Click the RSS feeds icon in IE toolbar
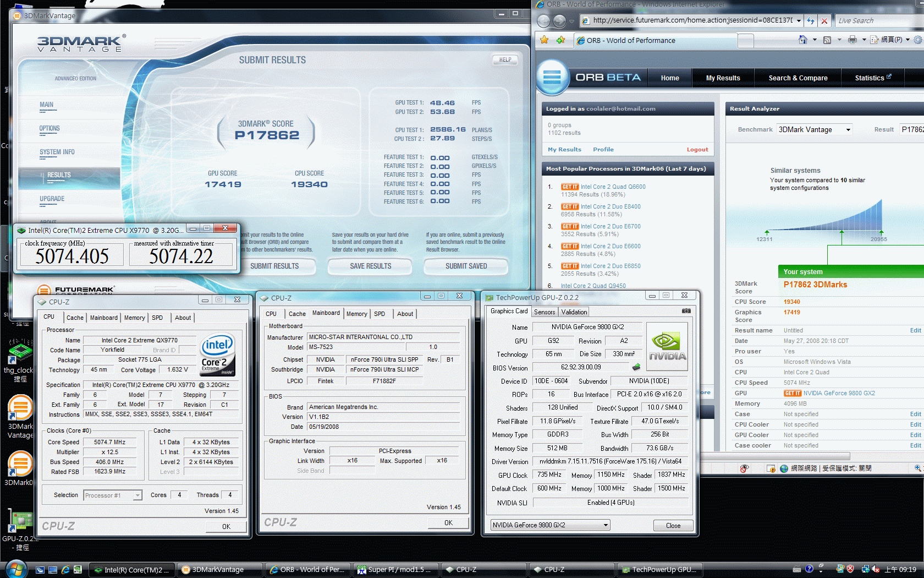Screen dimensions: 924x578 tap(827, 40)
